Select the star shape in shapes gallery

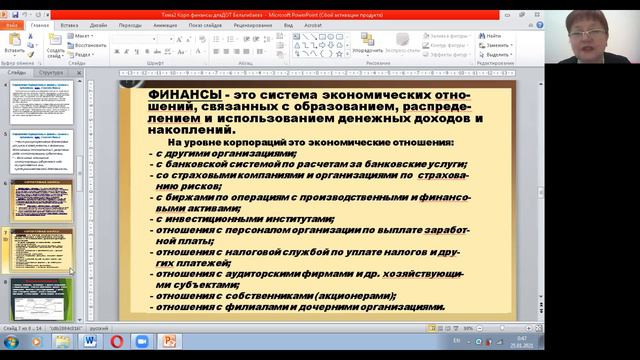[x=339, y=54]
